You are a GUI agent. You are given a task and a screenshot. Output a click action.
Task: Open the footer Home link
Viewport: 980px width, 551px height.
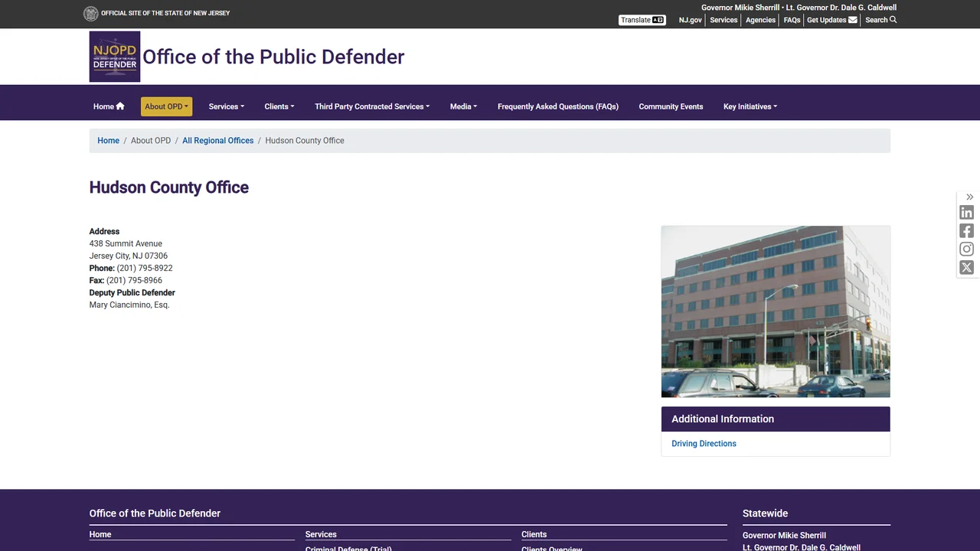tap(100, 534)
